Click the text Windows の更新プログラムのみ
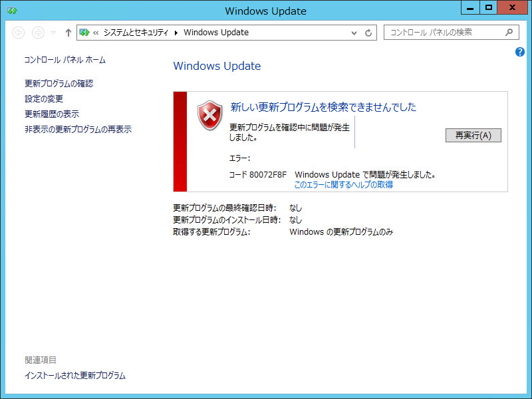532x399 pixels. click(341, 232)
